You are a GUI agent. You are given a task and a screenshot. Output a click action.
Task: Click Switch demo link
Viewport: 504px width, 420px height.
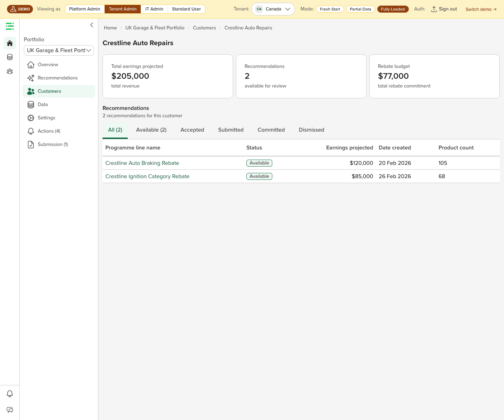pos(481,9)
